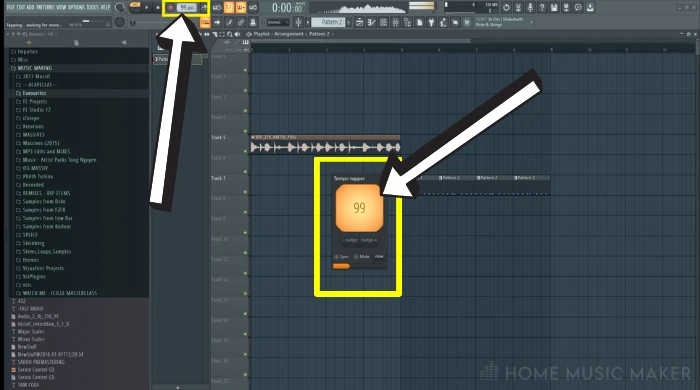Toggle loop recording icon

tap(253, 8)
